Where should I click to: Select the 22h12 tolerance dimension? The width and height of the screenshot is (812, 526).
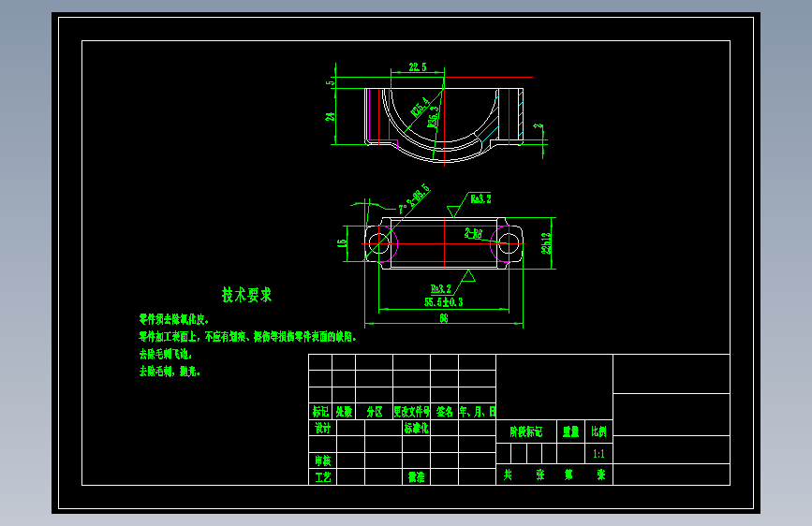[546, 243]
